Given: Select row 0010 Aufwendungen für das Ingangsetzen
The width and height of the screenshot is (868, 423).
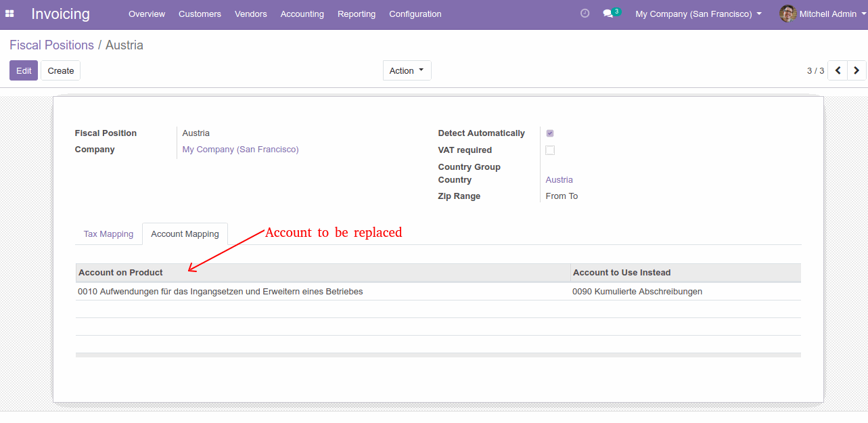Looking at the screenshot, I should 438,292.
